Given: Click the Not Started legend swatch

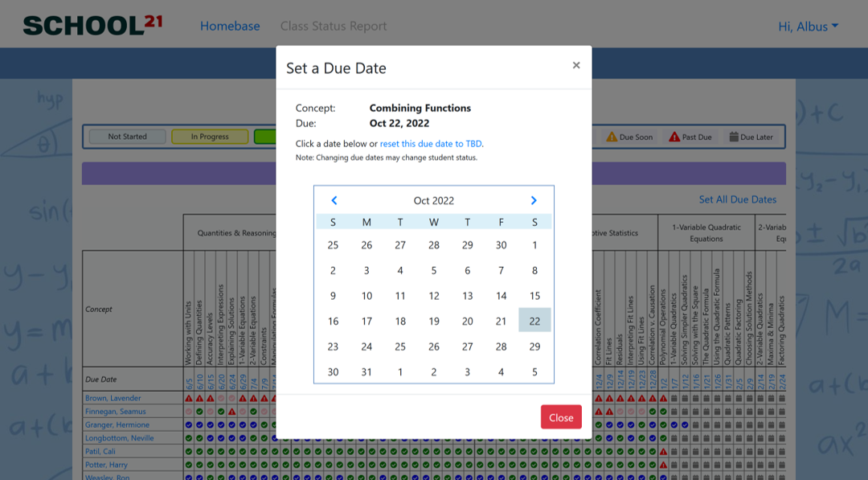Looking at the screenshot, I should [127, 137].
